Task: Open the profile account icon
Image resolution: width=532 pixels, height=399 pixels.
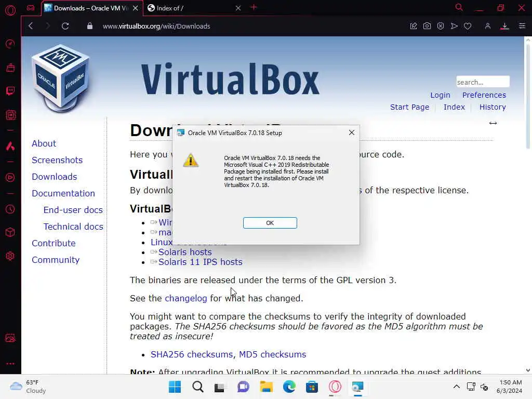Action: coord(487,26)
